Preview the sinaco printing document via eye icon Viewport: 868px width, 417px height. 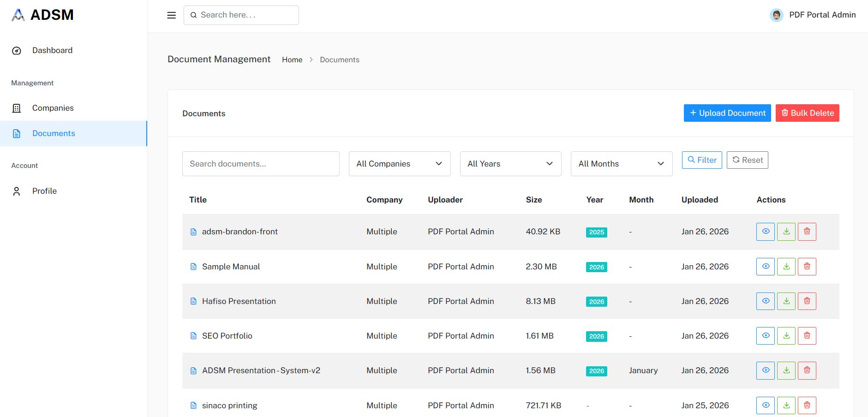[765, 405]
